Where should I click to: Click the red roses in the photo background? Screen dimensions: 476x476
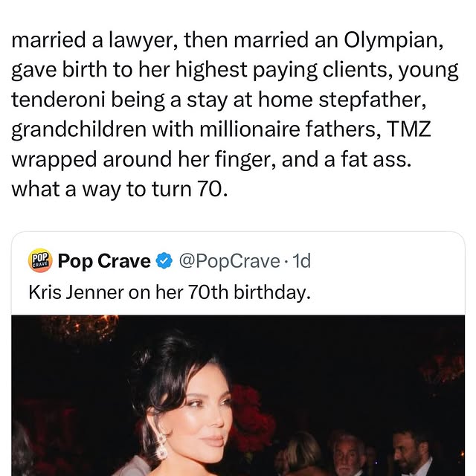pos(253,416)
